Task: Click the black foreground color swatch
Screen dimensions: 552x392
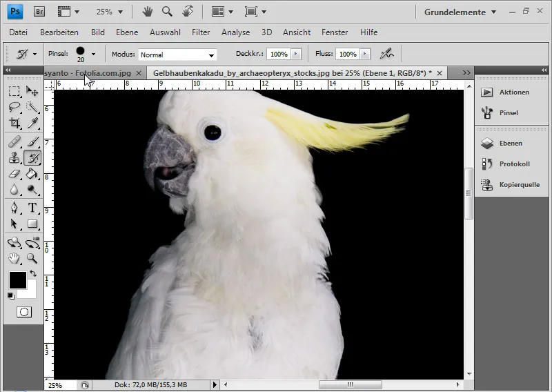Action: (x=17, y=280)
